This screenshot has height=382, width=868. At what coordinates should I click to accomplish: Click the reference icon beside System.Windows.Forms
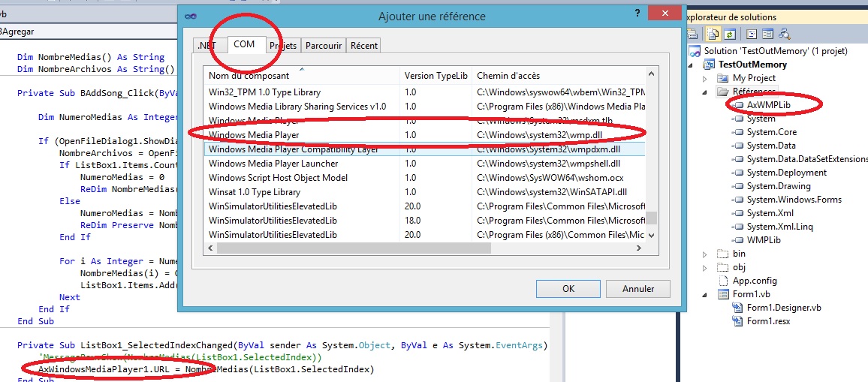pyautogui.click(x=737, y=200)
